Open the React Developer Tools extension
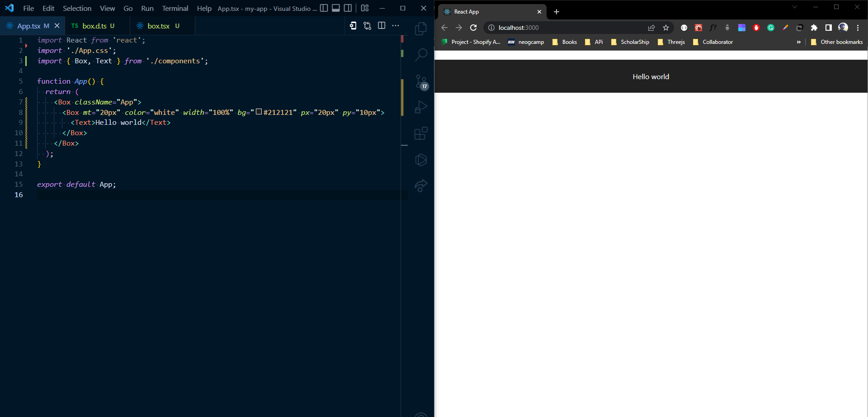This screenshot has width=868, height=417. point(698,28)
